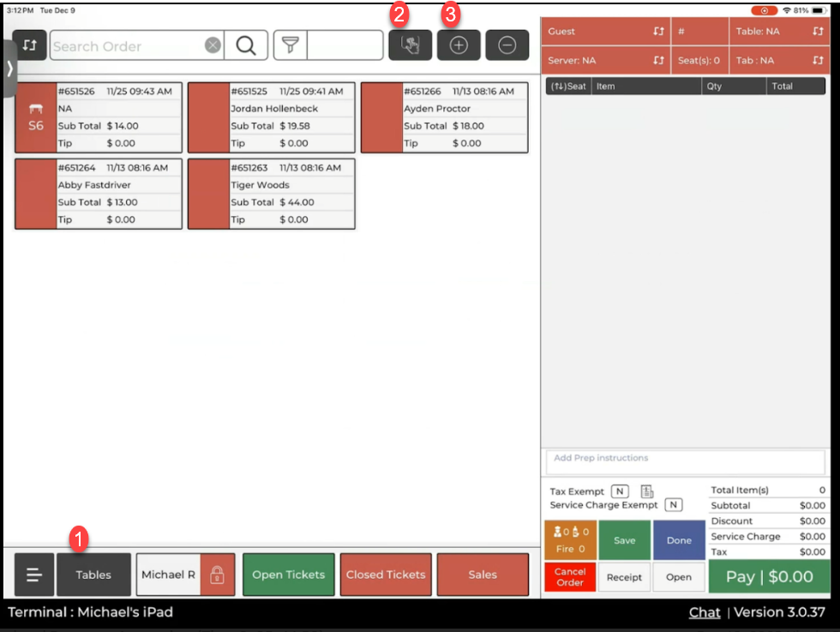Click the magnifying glass search icon
Image resolution: width=840 pixels, height=632 pixels.
[246, 45]
